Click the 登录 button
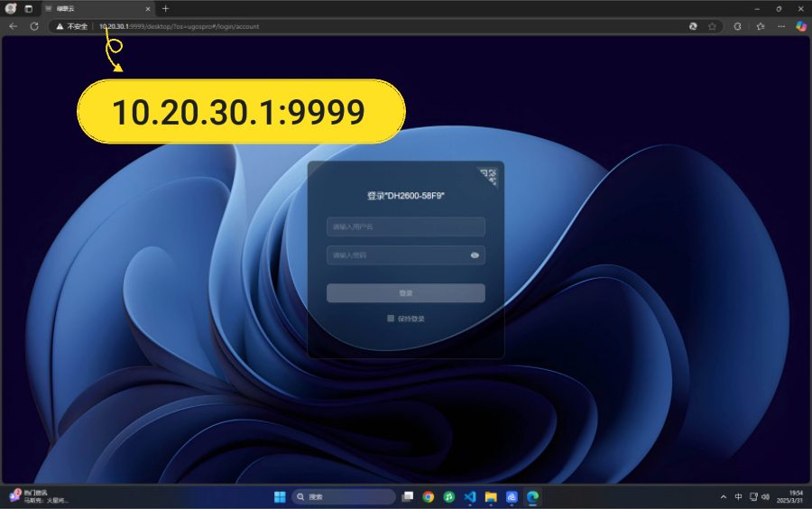The image size is (812, 509). [x=405, y=293]
